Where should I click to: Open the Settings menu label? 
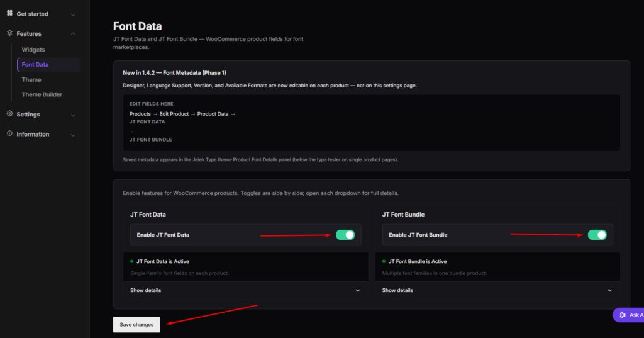coord(28,115)
